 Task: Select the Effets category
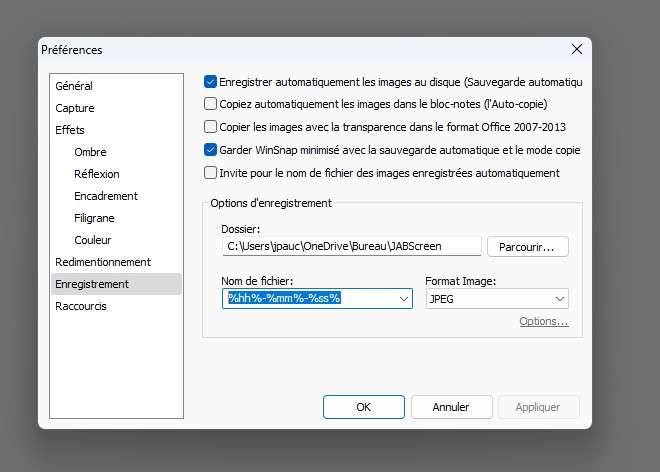click(70, 130)
